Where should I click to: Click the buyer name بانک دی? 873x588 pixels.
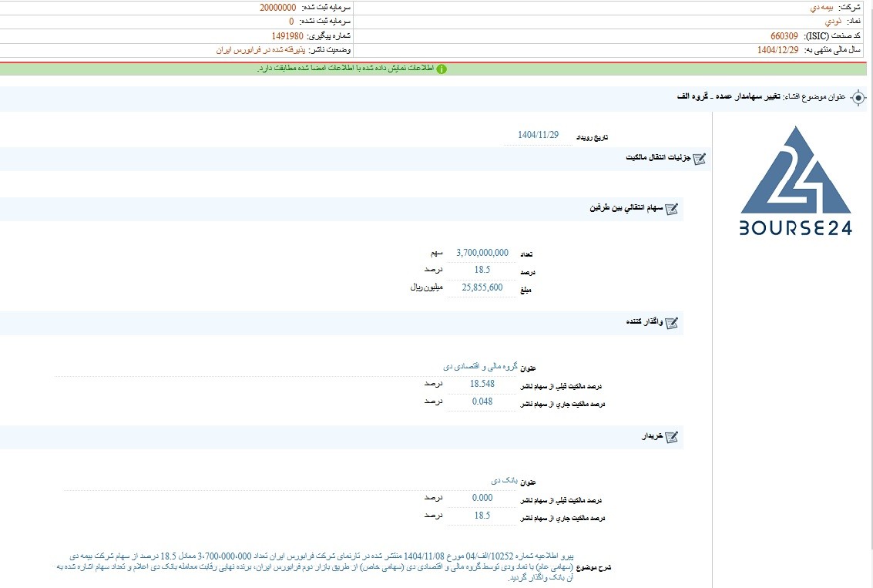point(505,481)
